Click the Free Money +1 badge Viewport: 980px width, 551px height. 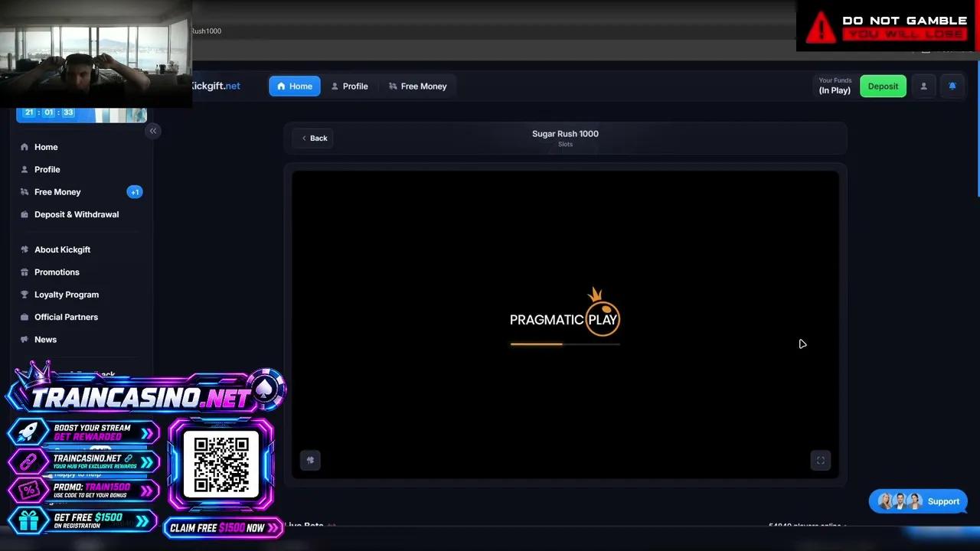point(135,192)
